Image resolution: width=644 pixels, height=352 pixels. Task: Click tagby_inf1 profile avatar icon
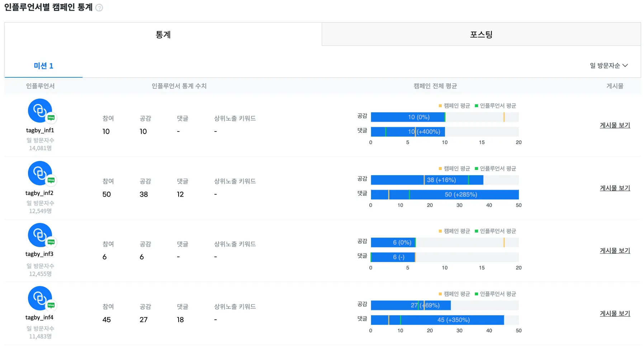pos(39,110)
